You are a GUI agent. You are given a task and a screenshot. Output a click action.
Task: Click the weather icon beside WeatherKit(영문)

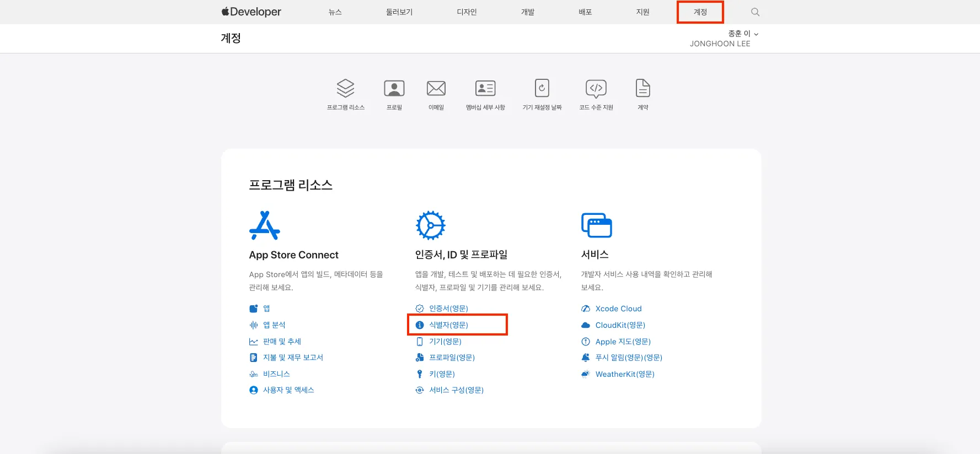tap(586, 374)
